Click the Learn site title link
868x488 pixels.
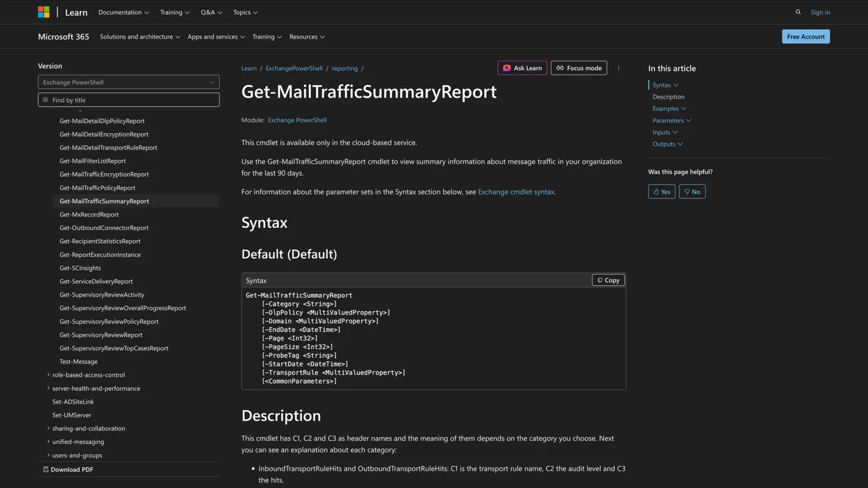point(76,12)
